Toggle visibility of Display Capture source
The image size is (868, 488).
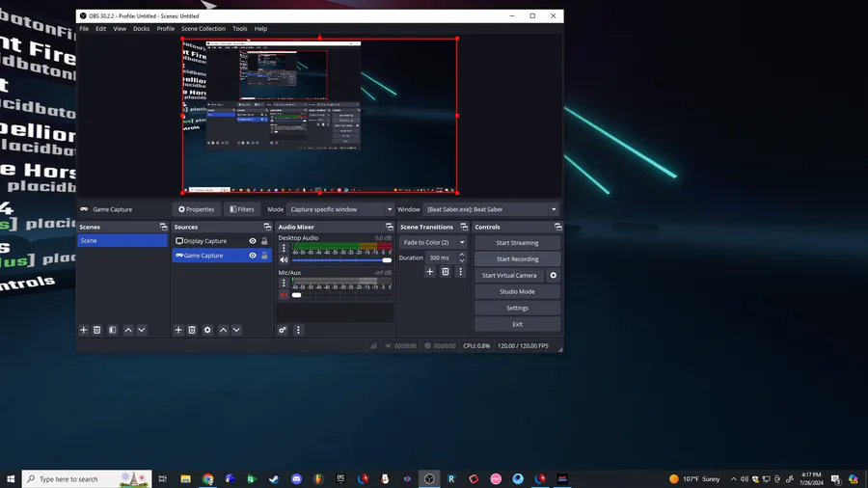pos(253,241)
